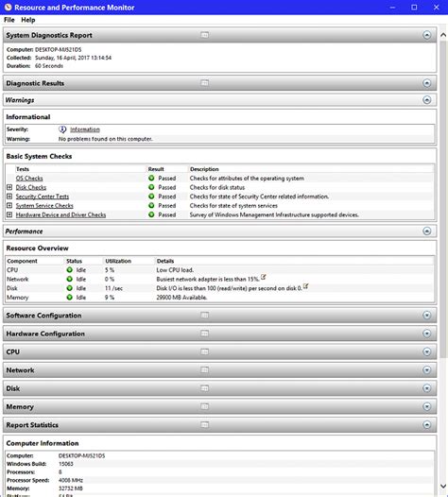Expand the Disk Checks tree row
448x497 pixels.
(x=9, y=187)
